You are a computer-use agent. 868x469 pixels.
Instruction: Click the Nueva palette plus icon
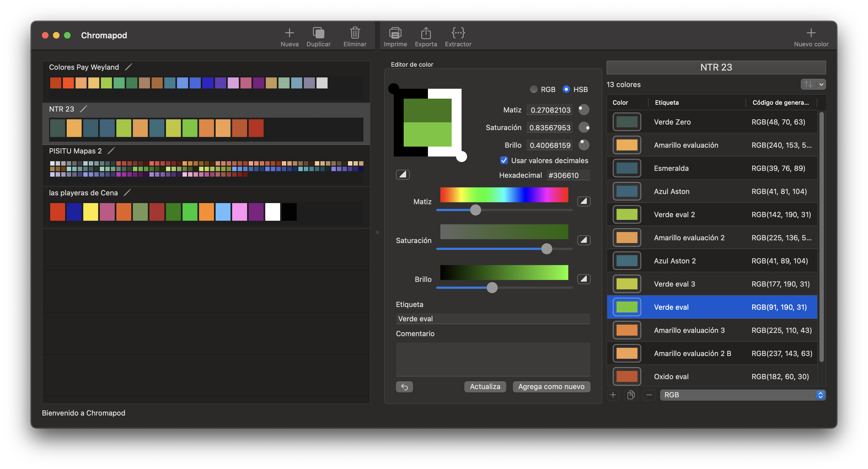click(x=289, y=33)
